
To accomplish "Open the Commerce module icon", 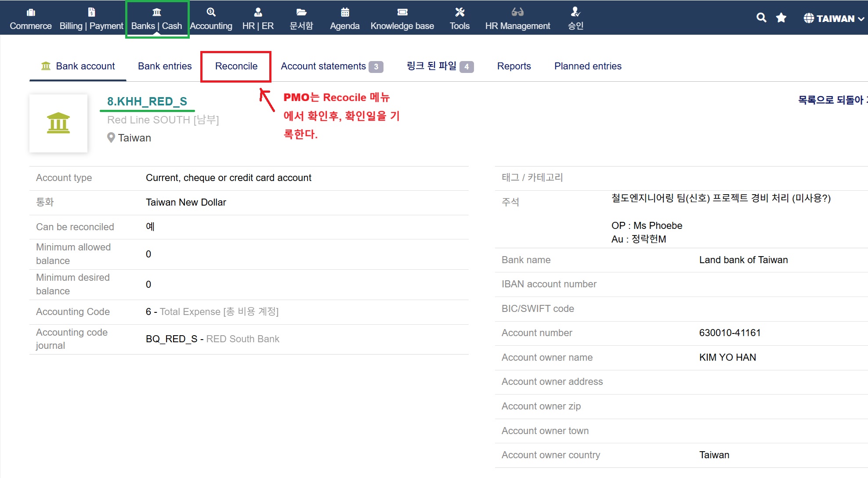I will [x=31, y=12].
